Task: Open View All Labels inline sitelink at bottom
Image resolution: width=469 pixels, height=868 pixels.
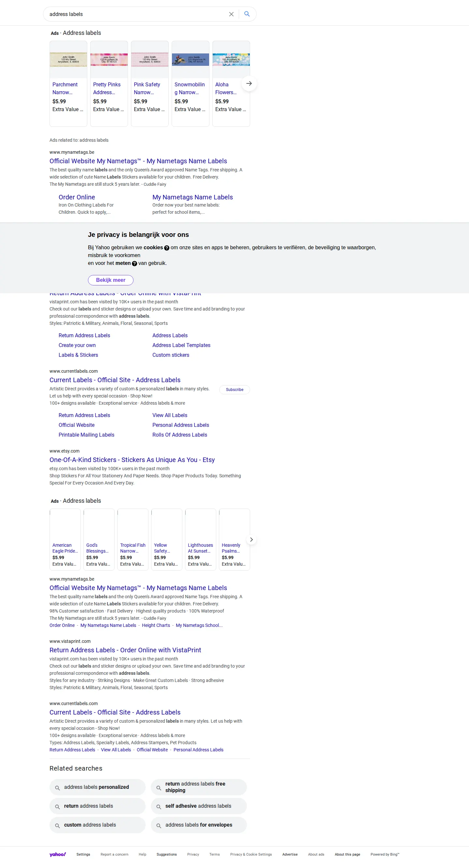Action: (116, 750)
